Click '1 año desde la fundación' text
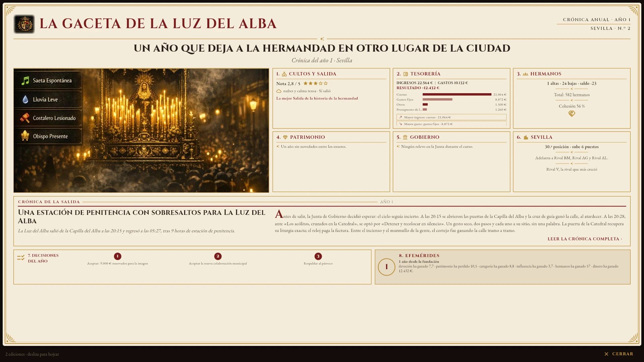The height and width of the screenshot is (362, 644). [419, 262]
